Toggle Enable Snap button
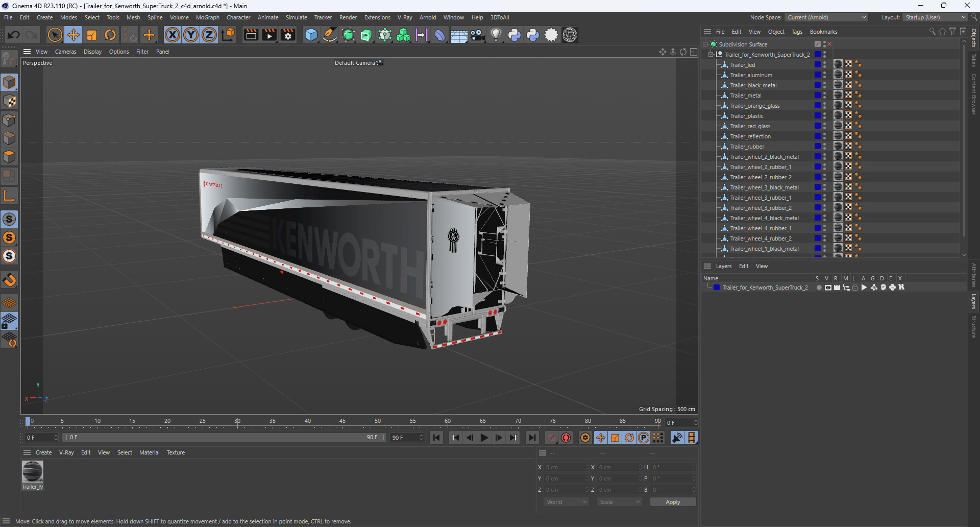This screenshot has width=980, height=527. click(x=9, y=219)
